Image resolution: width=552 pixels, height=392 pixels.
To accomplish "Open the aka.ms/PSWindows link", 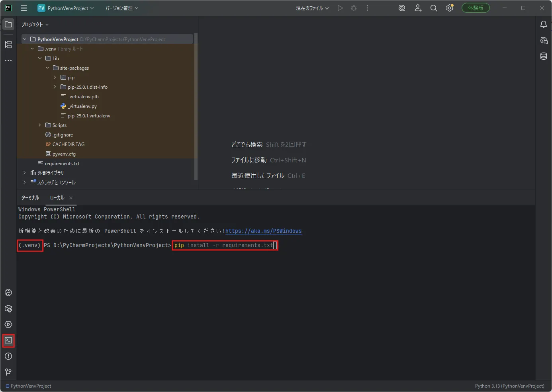I will tap(263, 231).
